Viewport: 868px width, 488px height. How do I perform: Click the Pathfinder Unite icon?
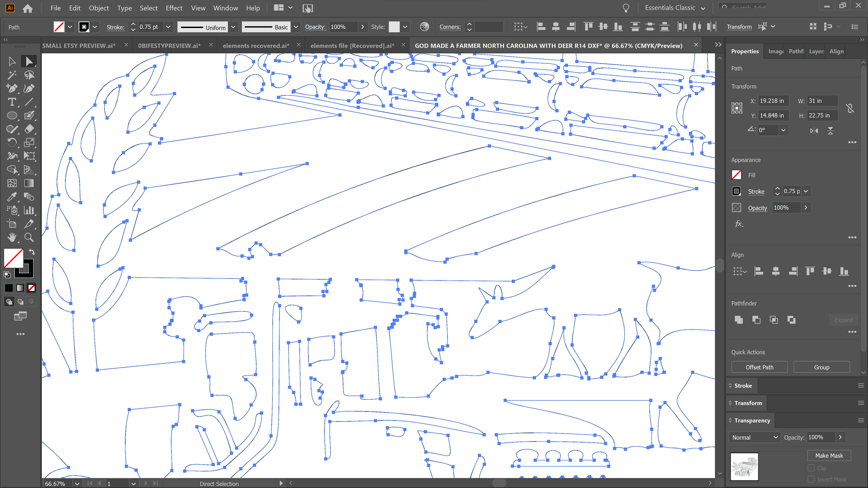(739, 320)
